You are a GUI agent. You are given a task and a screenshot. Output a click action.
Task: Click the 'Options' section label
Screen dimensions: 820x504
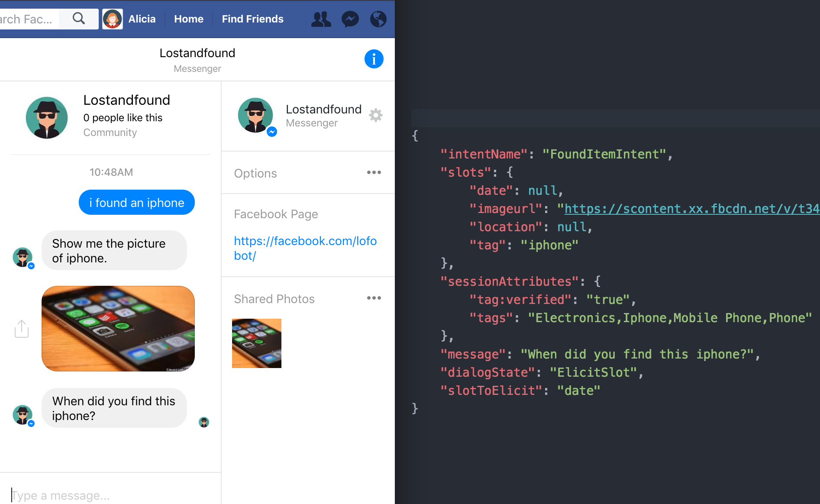click(x=255, y=173)
